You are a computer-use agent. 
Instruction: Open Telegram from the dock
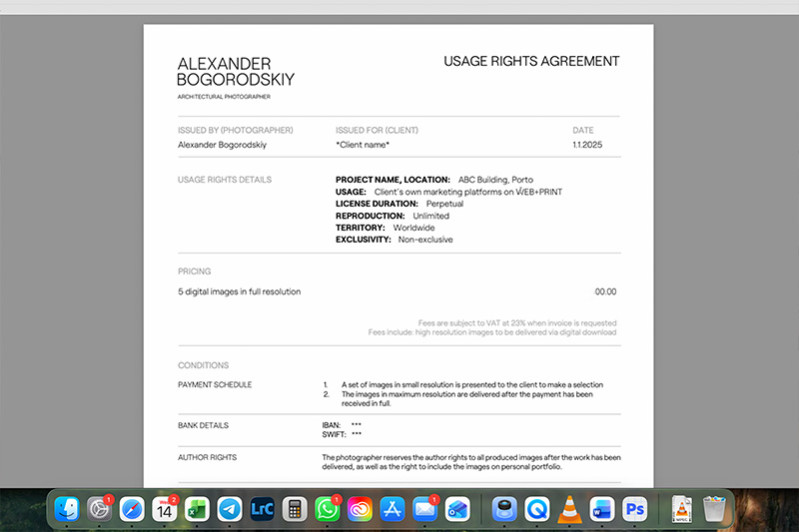tap(230, 510)
